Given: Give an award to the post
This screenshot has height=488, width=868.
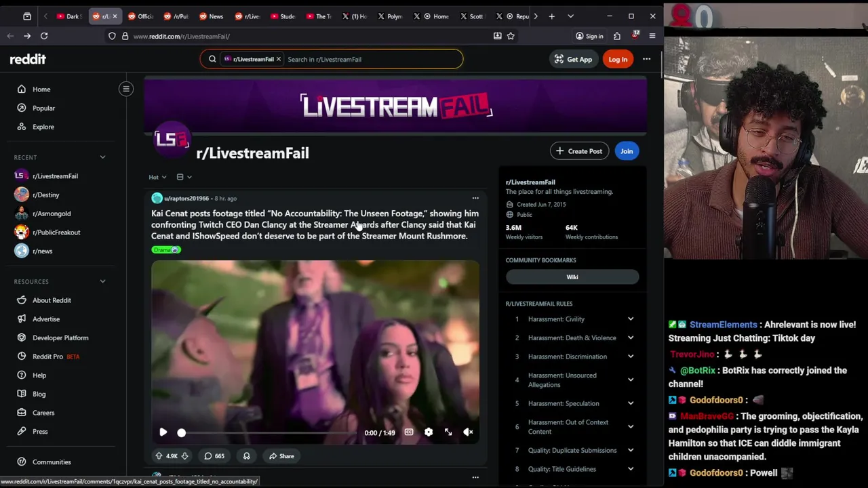Looking at the screenshot, I should coord(247,456).
